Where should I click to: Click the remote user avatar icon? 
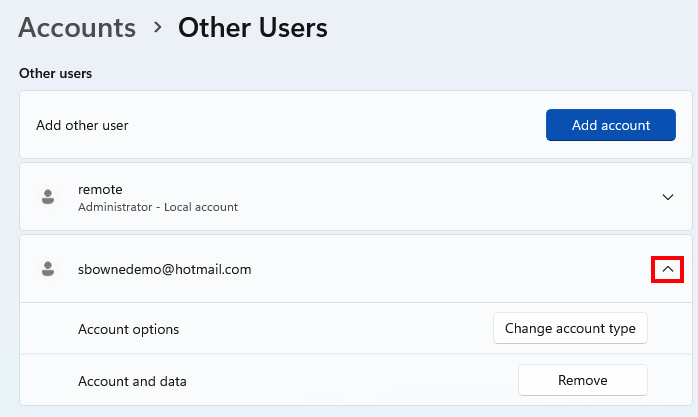(47, 197)
